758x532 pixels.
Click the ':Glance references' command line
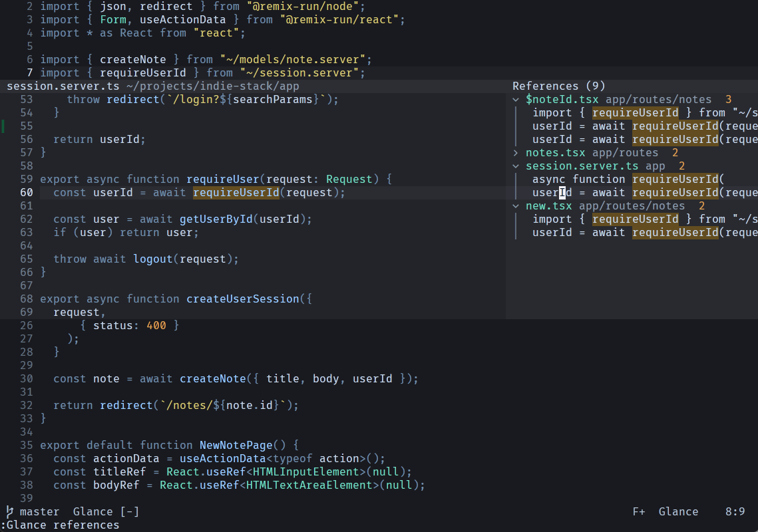pyautogui.click(x=60, y=525)
